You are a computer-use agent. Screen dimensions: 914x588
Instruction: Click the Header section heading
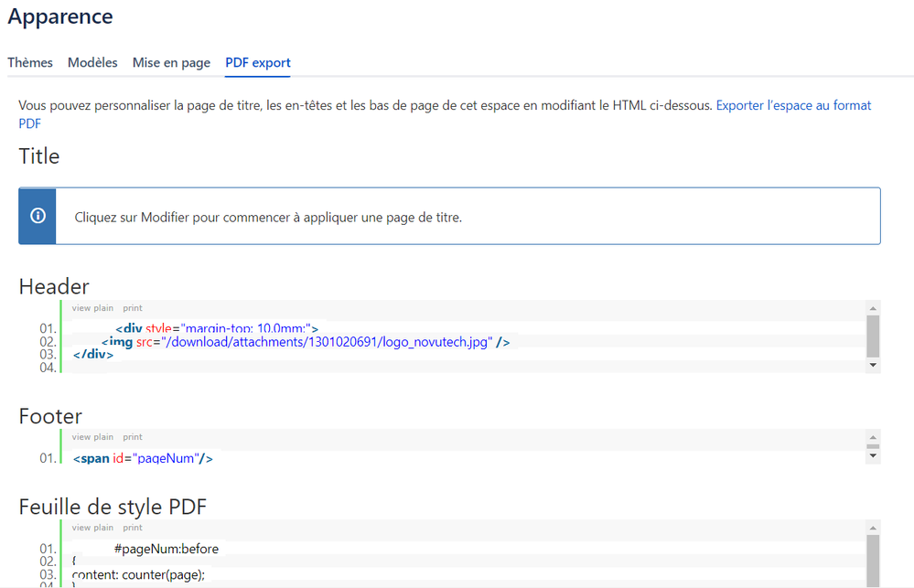[x=54, y=287]
